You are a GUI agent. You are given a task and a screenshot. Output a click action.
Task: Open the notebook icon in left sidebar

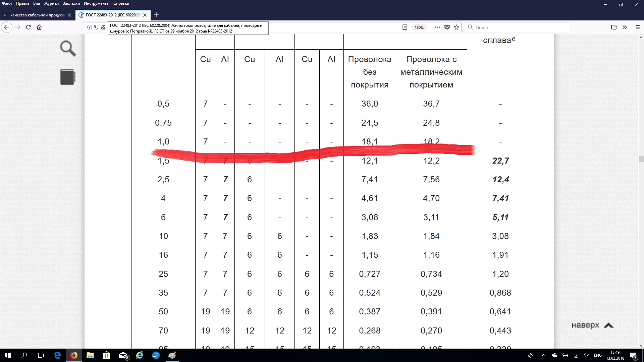tap(68, 77)
